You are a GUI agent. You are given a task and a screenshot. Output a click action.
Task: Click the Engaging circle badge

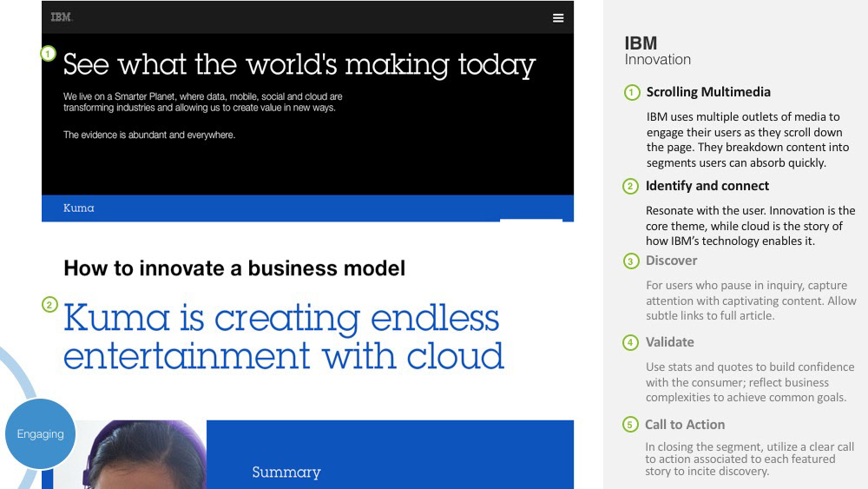[x=41, y=433]
